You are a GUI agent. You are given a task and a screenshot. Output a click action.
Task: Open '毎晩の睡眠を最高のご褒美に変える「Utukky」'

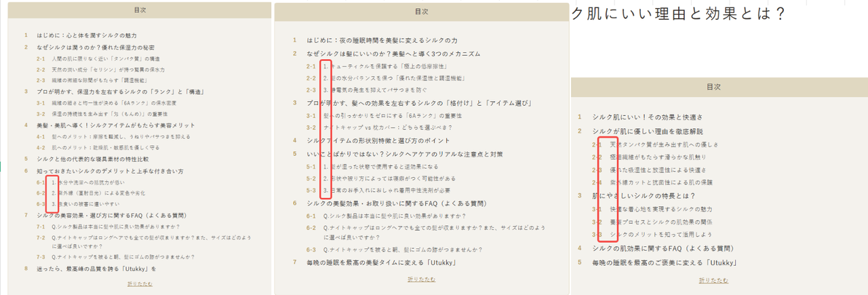pyautogui.click(x=665, y=262)
